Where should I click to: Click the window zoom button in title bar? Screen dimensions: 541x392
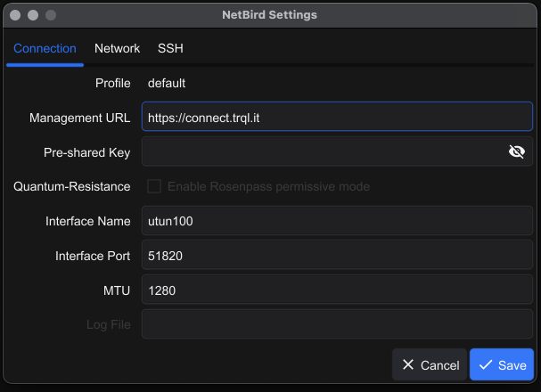click(51, 16)
